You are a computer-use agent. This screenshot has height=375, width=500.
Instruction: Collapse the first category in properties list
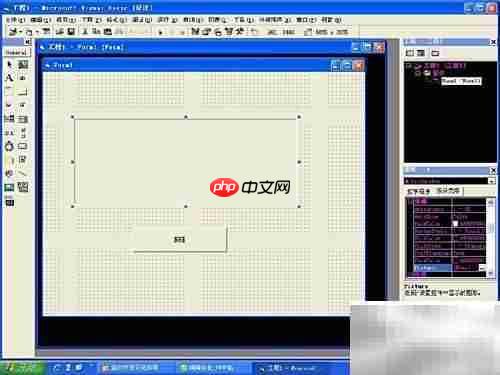pyautogui.click(x=410, y=201)
